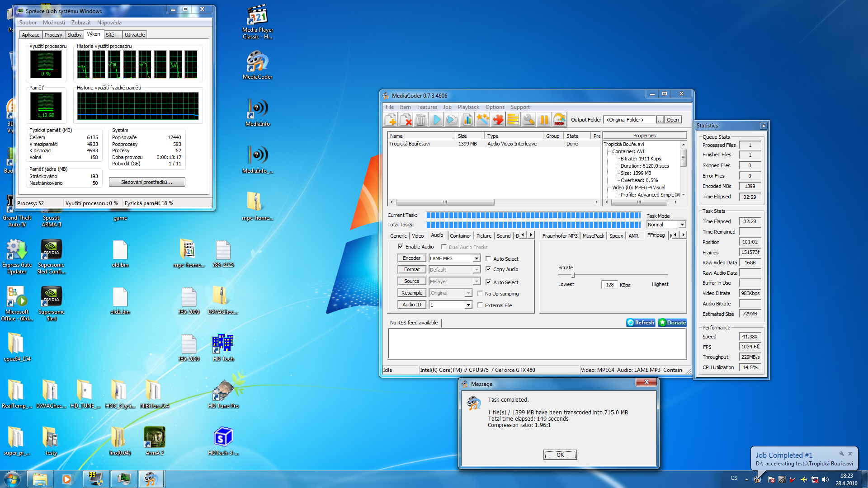Click OK in the Message dialog

pos(560,455)
